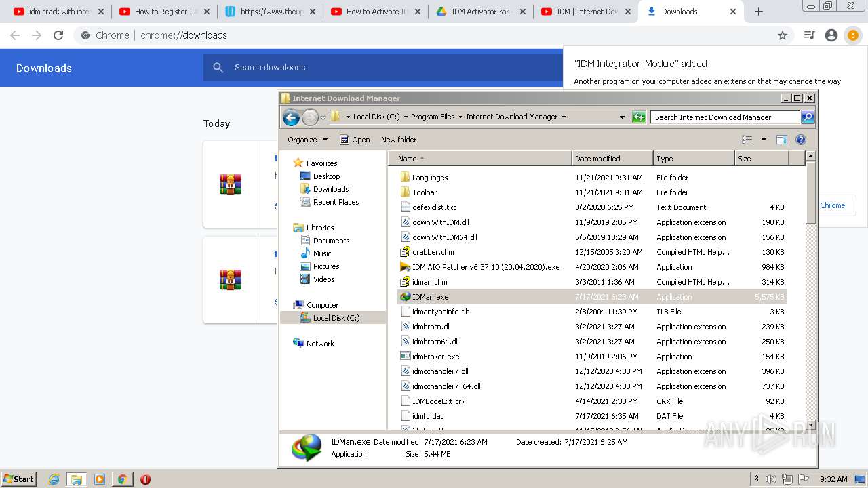Open the view options dropdown arrow

(x=764, y=140)
